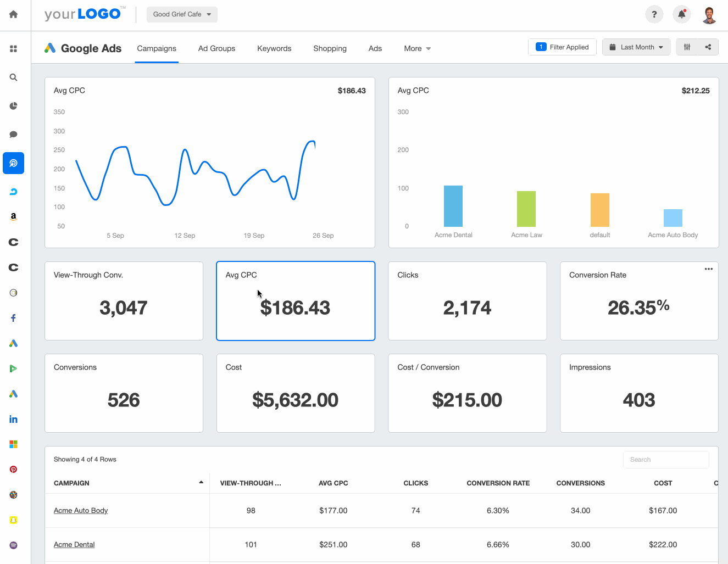Open the Good Grief Cafe client dropdown
Image resolution: width=728 pixels, height=564 pixels.
(x=181, y=14)
